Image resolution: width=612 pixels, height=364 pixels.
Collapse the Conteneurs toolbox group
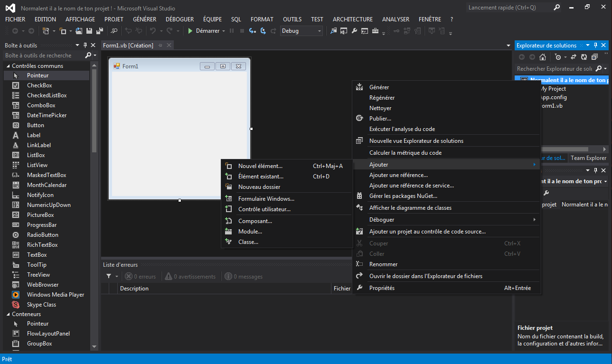point(8,314)
